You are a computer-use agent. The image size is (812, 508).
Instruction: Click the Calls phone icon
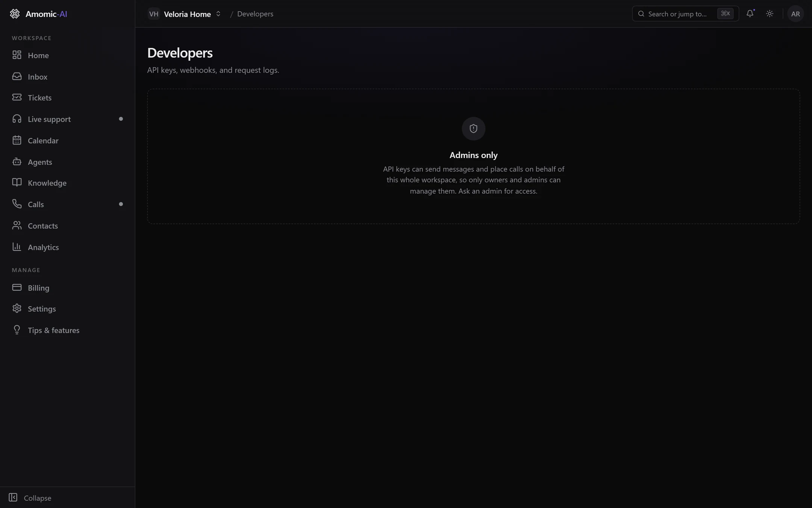click(x=17, y=204)
